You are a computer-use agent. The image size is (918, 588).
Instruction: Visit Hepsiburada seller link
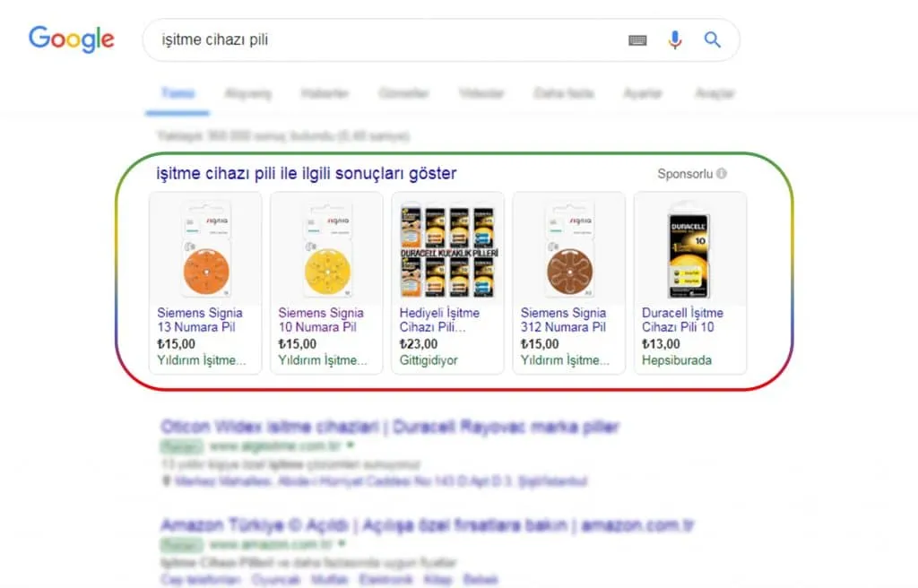pos(677,360)
